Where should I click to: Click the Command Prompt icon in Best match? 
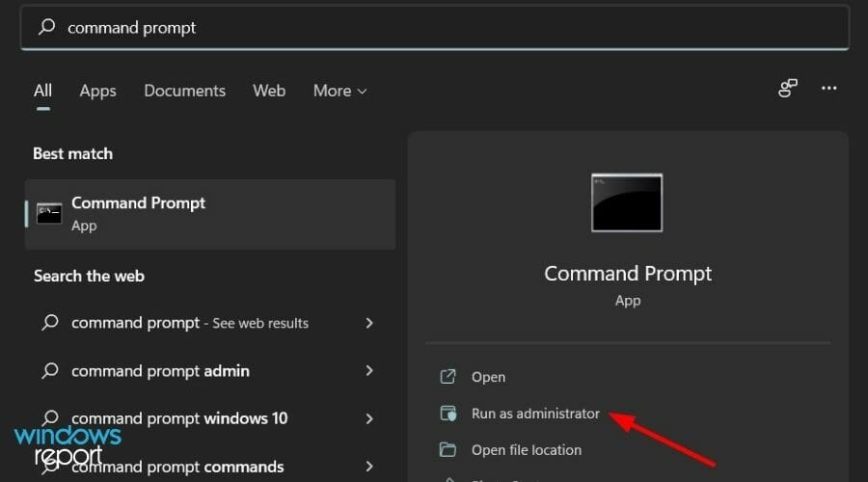point(49,213)
